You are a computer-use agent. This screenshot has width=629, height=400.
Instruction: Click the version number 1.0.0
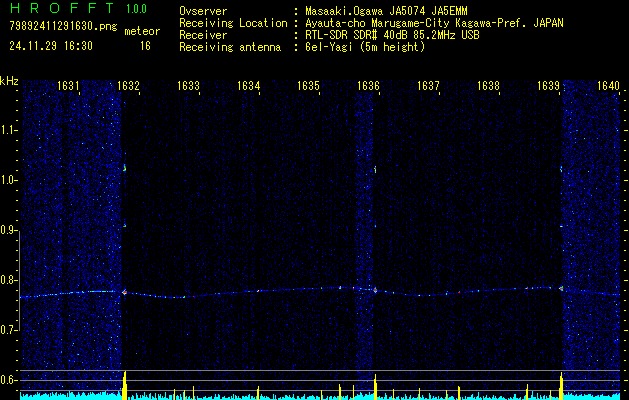click(138, 9)
